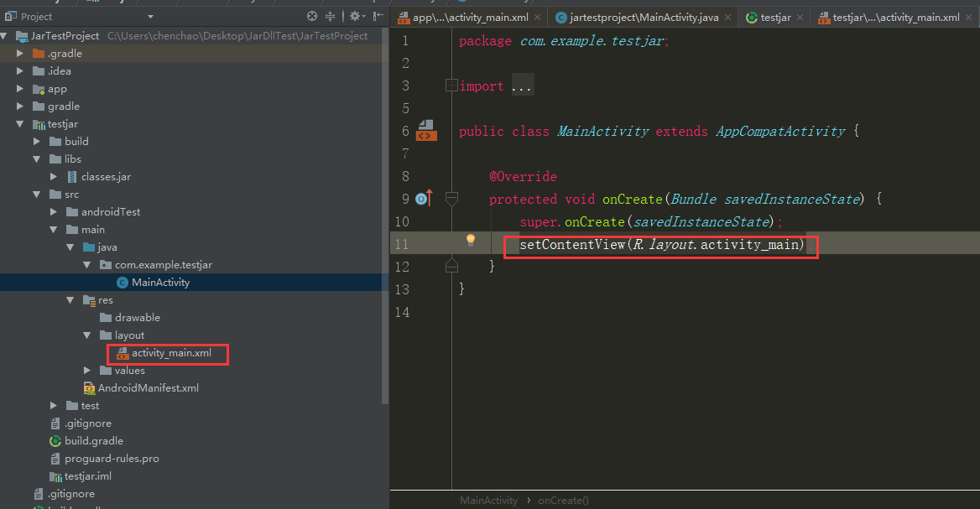Close the app\...\activity_main.xml tab

pos(537,18)
